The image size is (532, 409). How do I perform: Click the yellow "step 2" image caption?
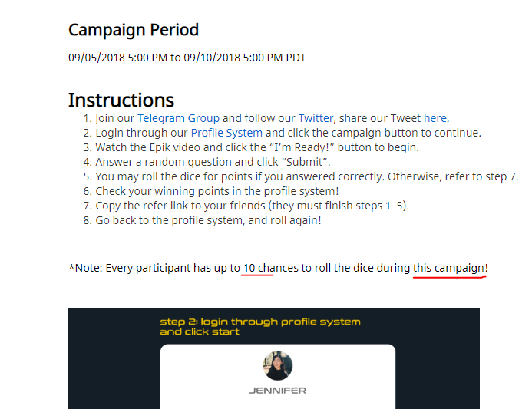point(259,326)
